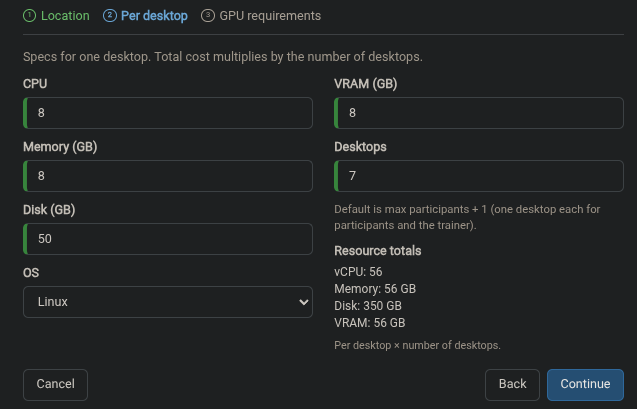Click the 'Per desktop × number of desktops' note
The image size is (637, 409).
pyautogui.click(x=417, y=345)
